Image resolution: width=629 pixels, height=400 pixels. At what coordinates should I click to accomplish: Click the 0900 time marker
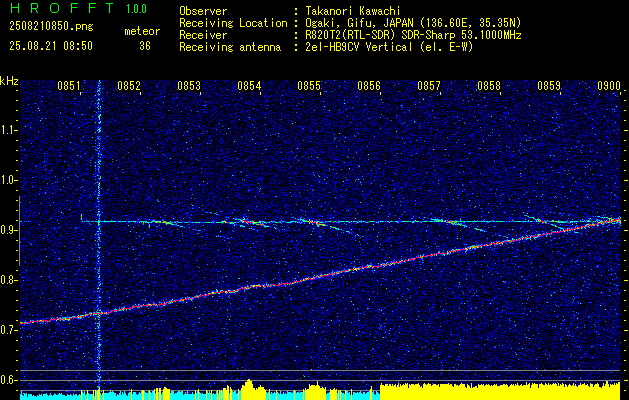click(609, 86)
